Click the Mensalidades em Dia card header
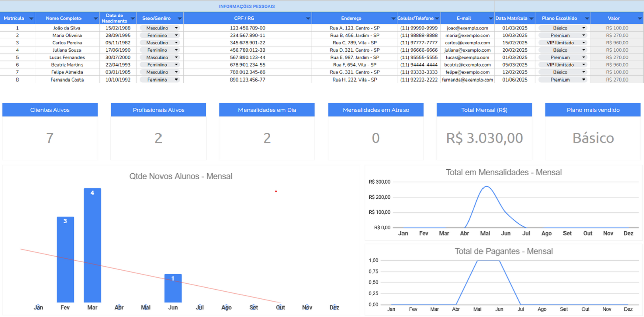644x317 pixels. tap(267, 110)
